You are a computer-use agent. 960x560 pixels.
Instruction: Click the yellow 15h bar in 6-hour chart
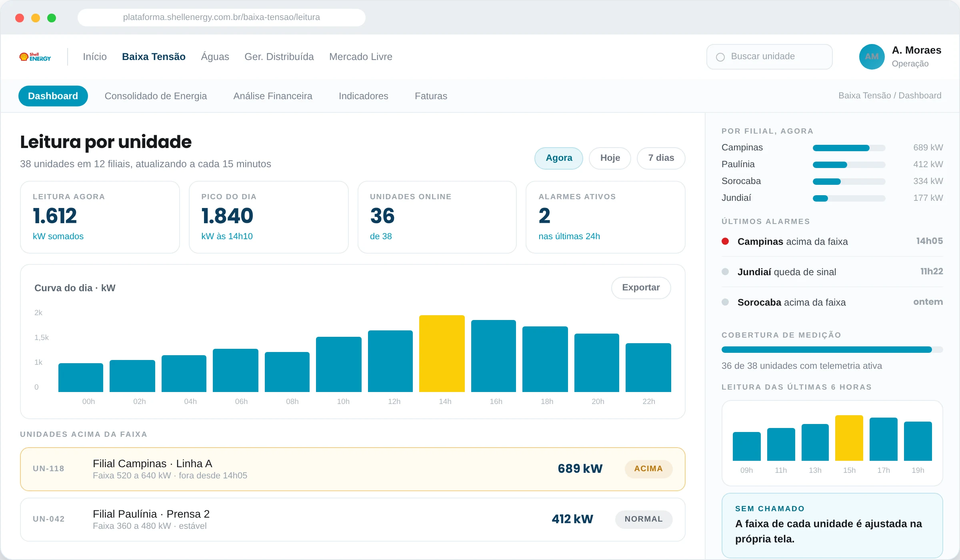(849, 438)
